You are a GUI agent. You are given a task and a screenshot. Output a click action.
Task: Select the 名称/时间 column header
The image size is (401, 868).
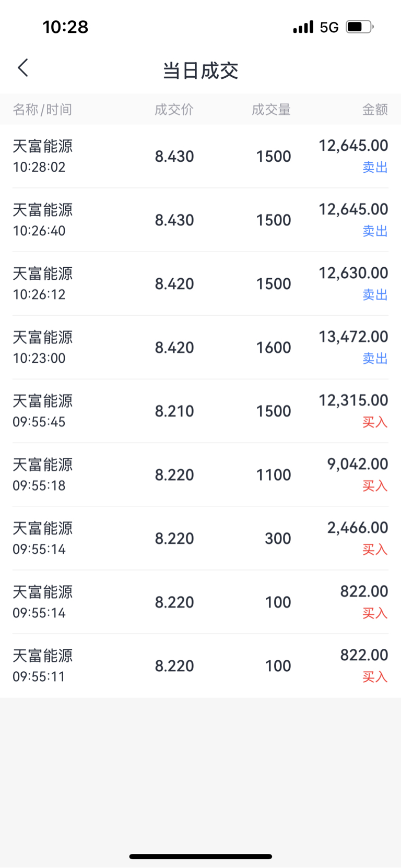tap(42, 110)
